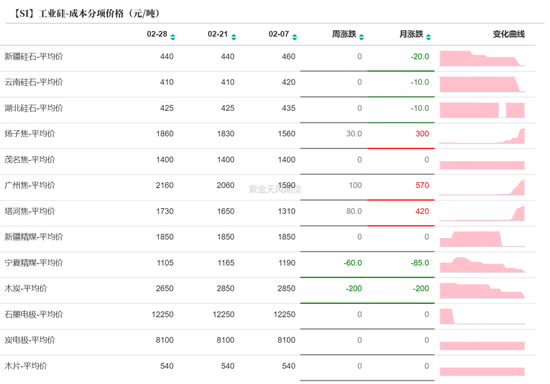Click 广州焦 monthly change 570

[422, 185]
